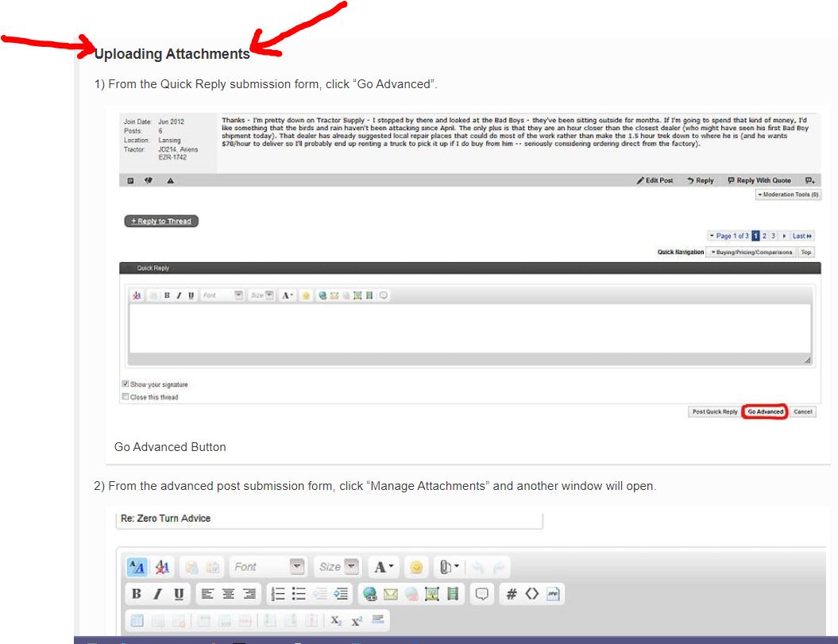Image resolution: width=838 pixels, height=644 pixels.
Task: Click the Go Advanced button
Action: click(765, 412)
